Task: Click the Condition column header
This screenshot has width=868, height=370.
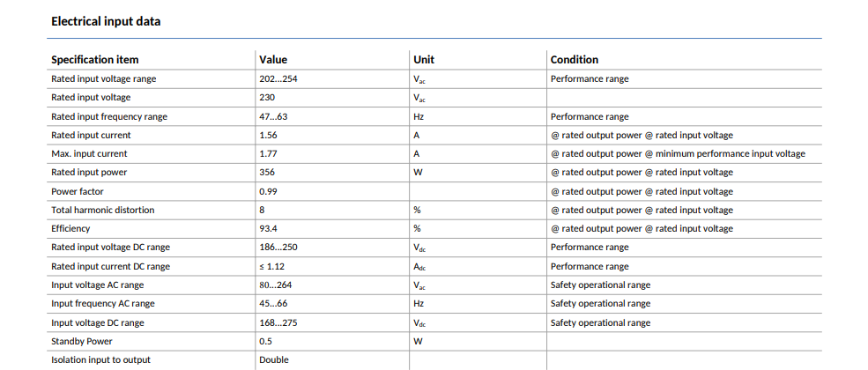Action: (x=575, y=59)
